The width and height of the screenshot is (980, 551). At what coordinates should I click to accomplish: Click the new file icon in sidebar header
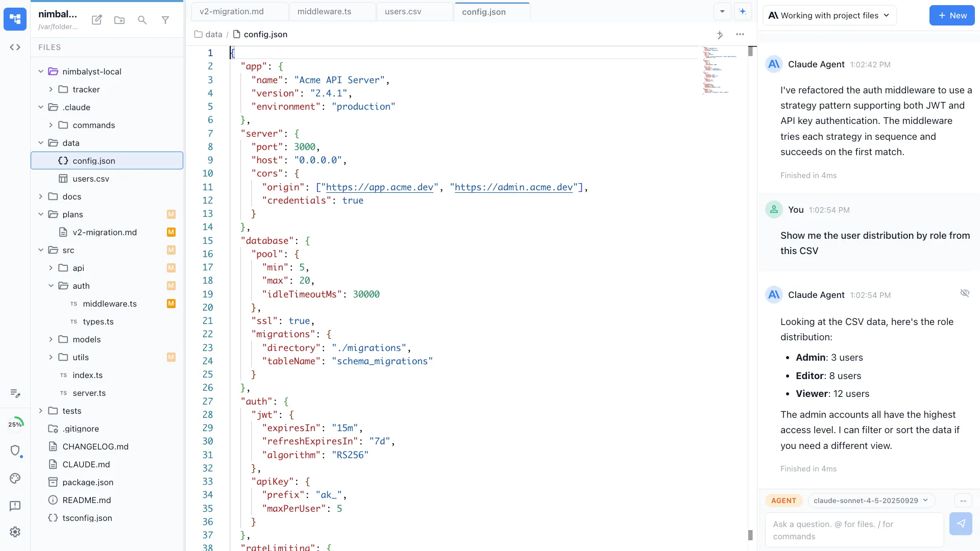point(96,20)
